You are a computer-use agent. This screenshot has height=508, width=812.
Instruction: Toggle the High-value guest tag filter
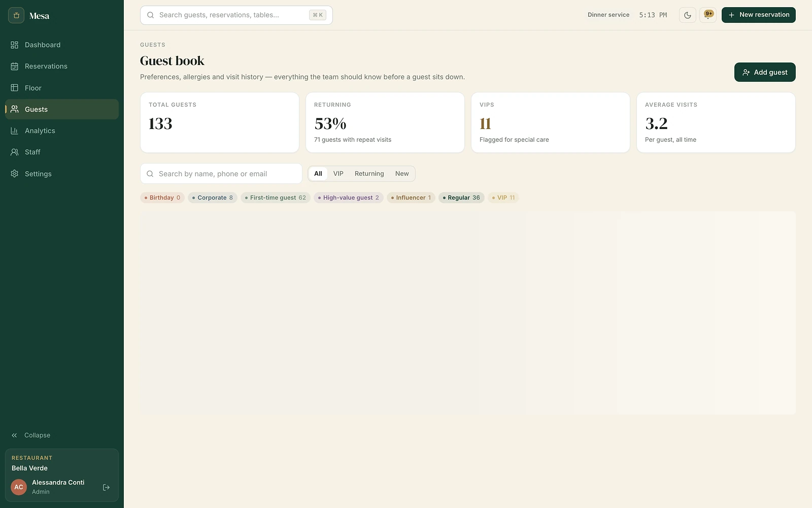[x=349, y=198]
